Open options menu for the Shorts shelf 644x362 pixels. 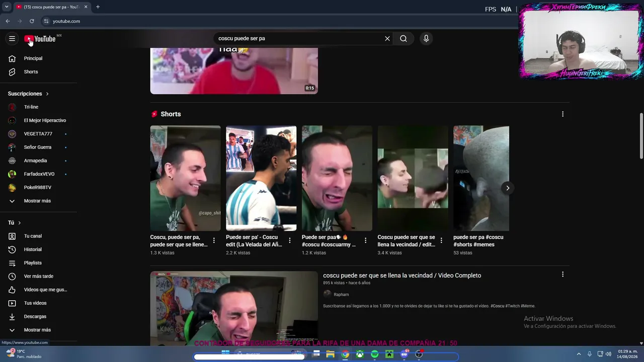click(562, 114)
